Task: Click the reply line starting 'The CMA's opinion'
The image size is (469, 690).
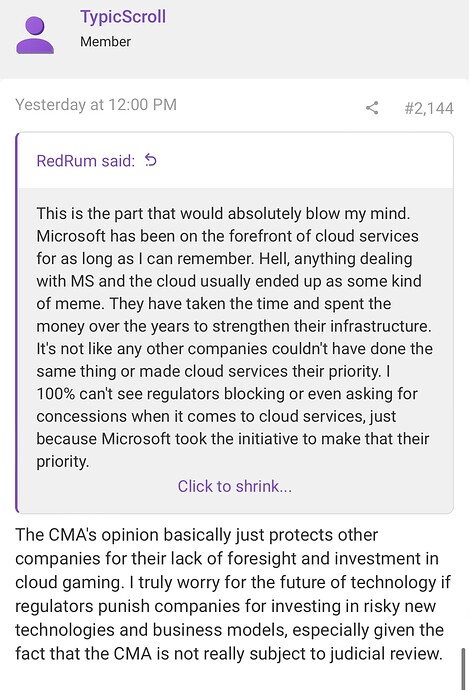Action: (x=197, y=535)
